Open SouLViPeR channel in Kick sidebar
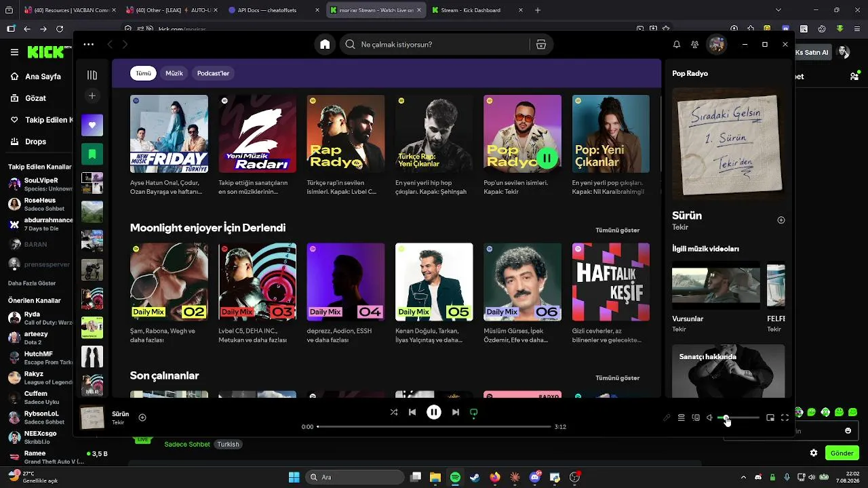 click(x=39, y=184)
